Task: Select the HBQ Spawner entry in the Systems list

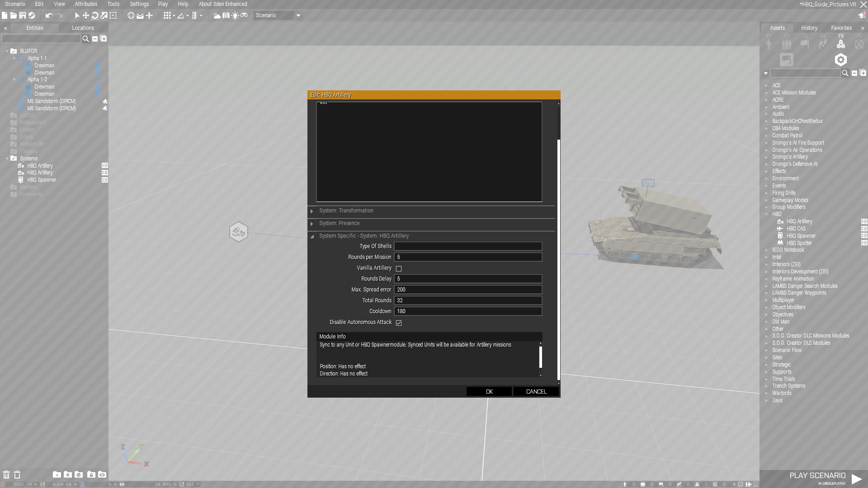Action: click(x=42, y=180)
